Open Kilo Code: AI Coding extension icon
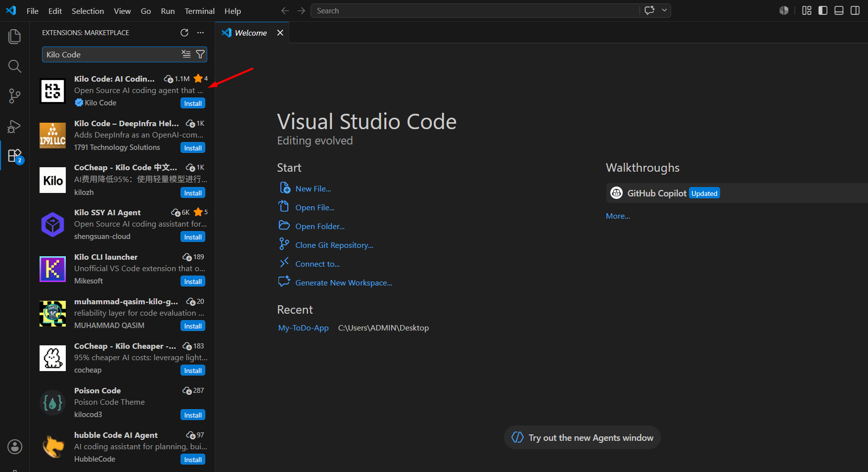 point(52,91)
